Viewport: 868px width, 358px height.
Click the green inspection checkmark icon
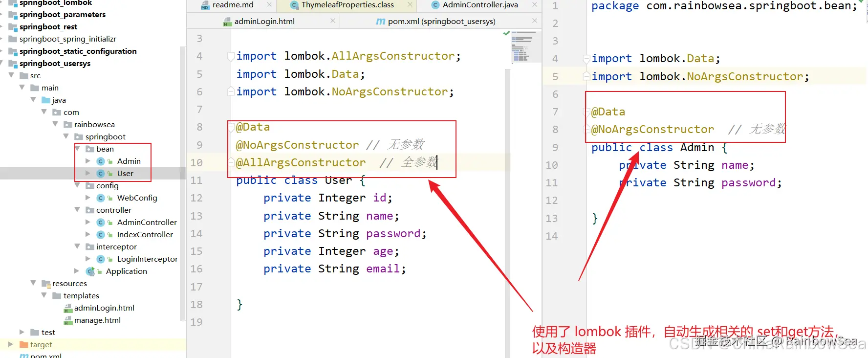pyautogui.click(x=506, y=33)
